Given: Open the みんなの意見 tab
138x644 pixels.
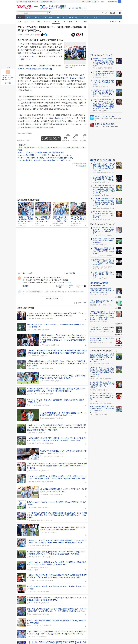Looking at the screenshot, I should [73, 17].
